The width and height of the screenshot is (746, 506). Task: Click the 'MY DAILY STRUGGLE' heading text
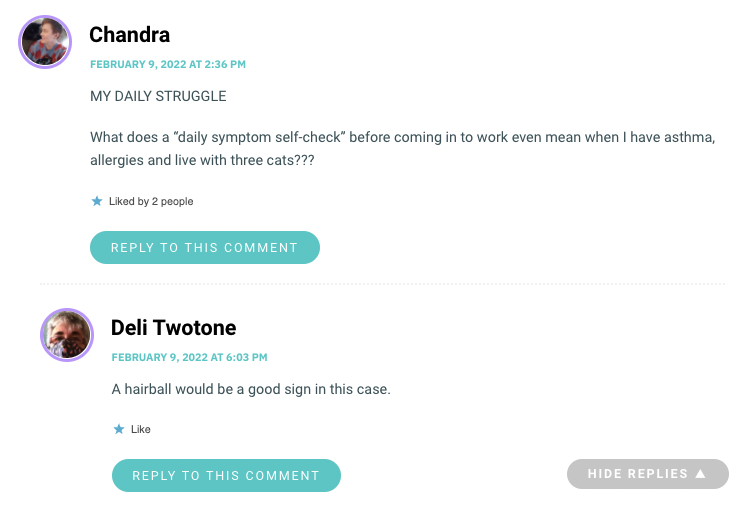pyautogui.click(x=158, y=96)
